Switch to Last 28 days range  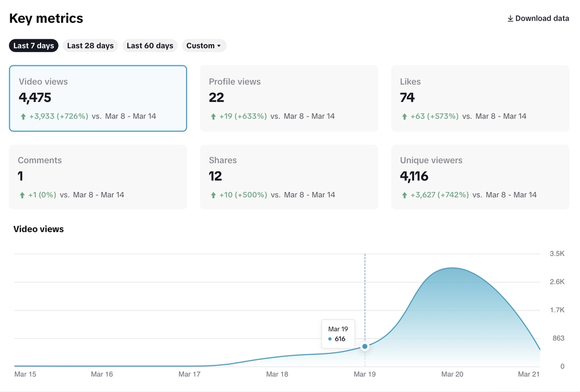tap(90, 45)
